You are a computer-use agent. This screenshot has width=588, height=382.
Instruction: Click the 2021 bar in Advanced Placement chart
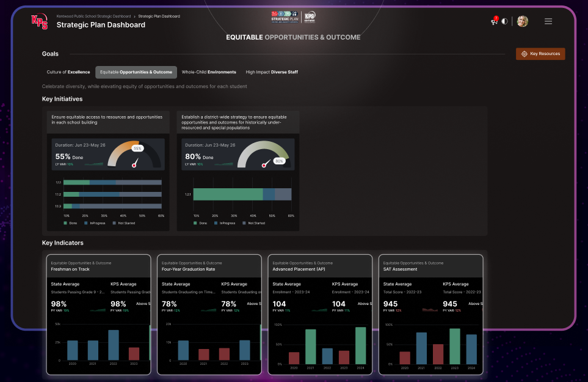click(x=311, y=347)
